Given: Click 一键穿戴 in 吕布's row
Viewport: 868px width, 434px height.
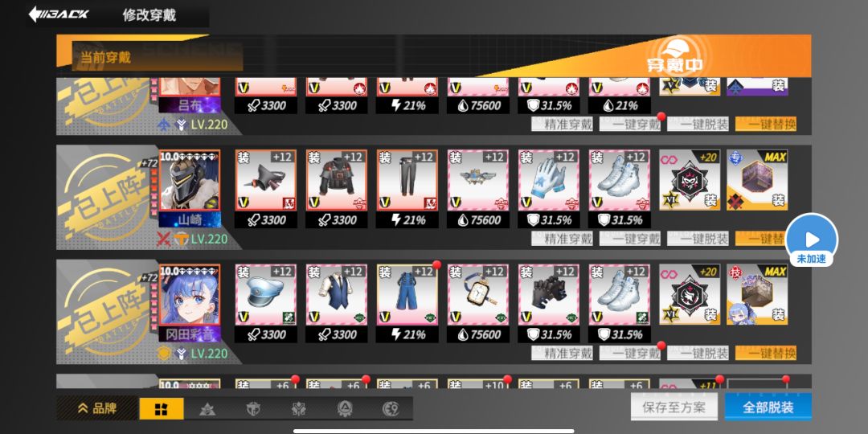Looking at the screenshot, I should tap(630, 124).
